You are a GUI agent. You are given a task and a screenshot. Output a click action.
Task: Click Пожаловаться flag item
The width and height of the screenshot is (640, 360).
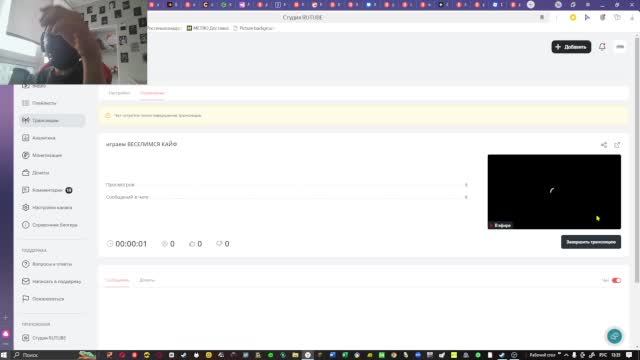tap(43, 299)
